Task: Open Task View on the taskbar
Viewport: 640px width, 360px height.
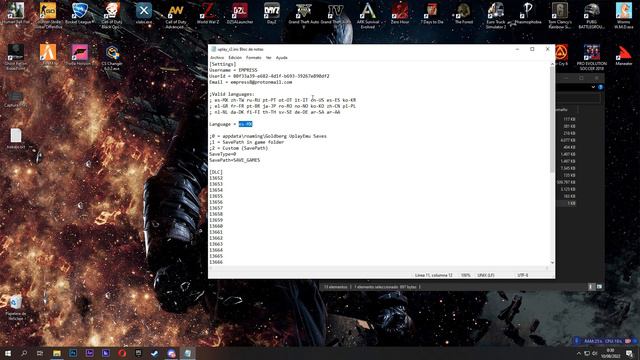Action: pos(40,353)
